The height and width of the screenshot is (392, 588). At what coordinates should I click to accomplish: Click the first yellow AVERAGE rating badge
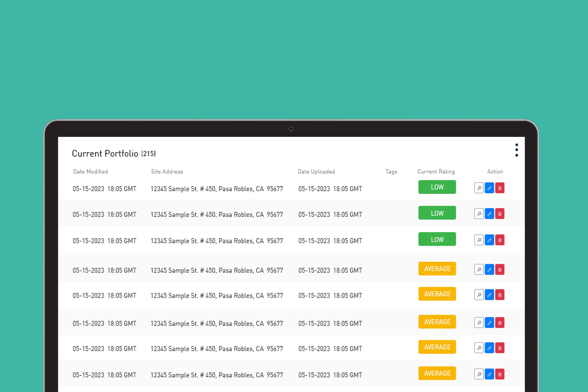pyautogui.click(x=437, y=268)
